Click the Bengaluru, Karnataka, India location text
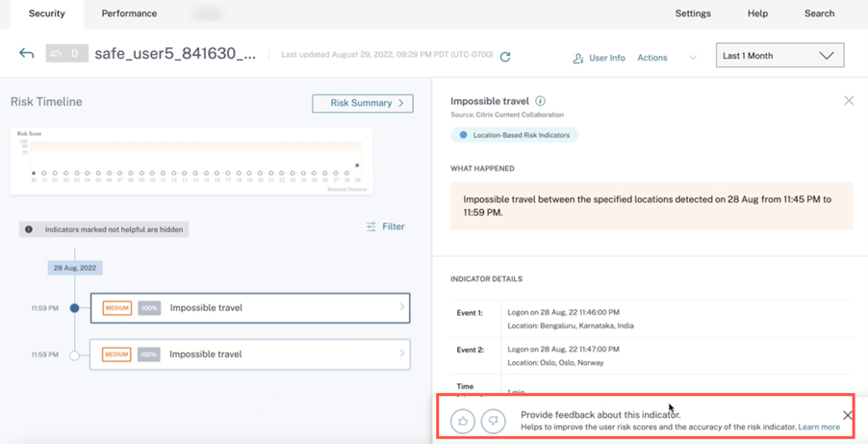868x444 pixels. (x=571, y=326)
